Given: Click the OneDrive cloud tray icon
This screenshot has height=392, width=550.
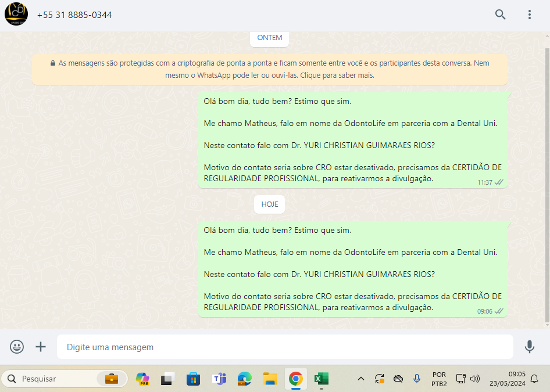Looking at the screenshot, I should pyautogui.click(x=398, y=379).
